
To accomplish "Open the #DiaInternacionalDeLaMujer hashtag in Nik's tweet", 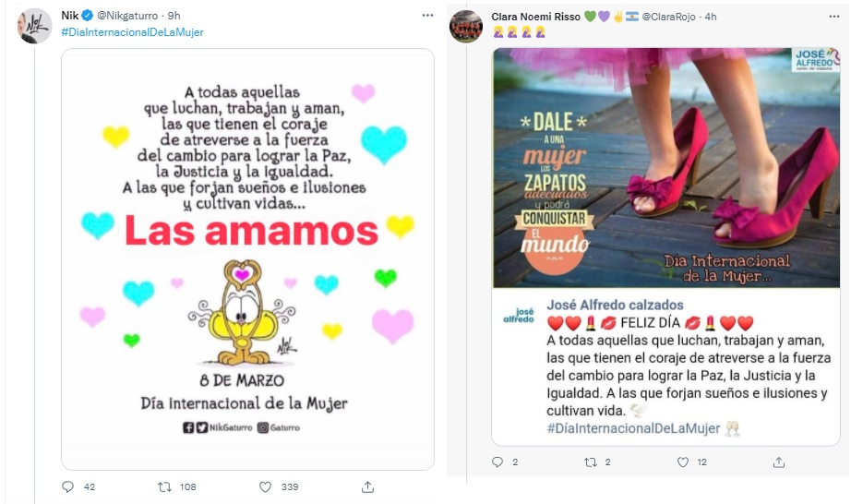I will pyautogui.click(x=132, y=32).
